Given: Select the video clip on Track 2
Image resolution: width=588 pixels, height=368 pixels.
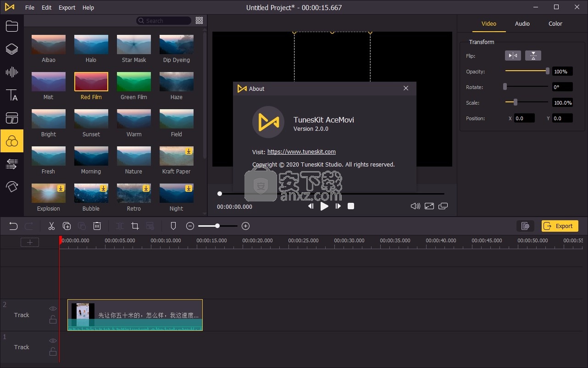Looking at the screenshot, I should tap(135, 315).
